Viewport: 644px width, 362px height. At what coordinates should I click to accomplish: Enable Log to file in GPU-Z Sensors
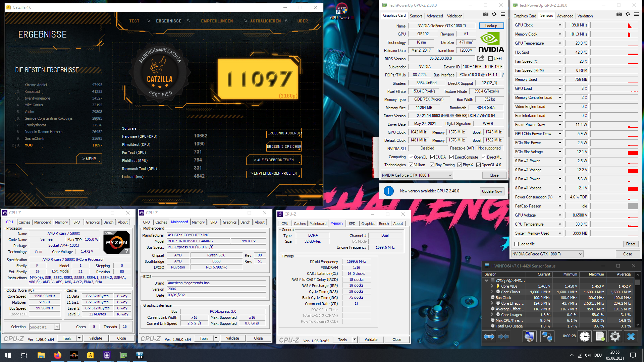(x=517, y=244)
